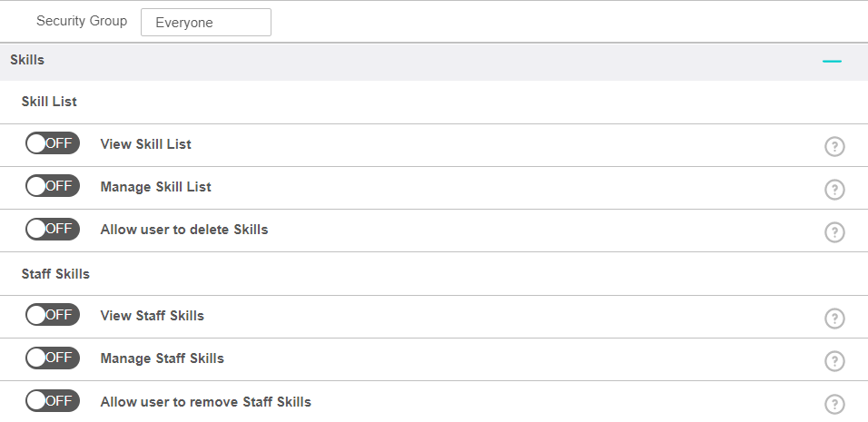Collapse the Skills section with minus icon
The width and height of the screenshot is (868, 422).
[x=832, y=62]
